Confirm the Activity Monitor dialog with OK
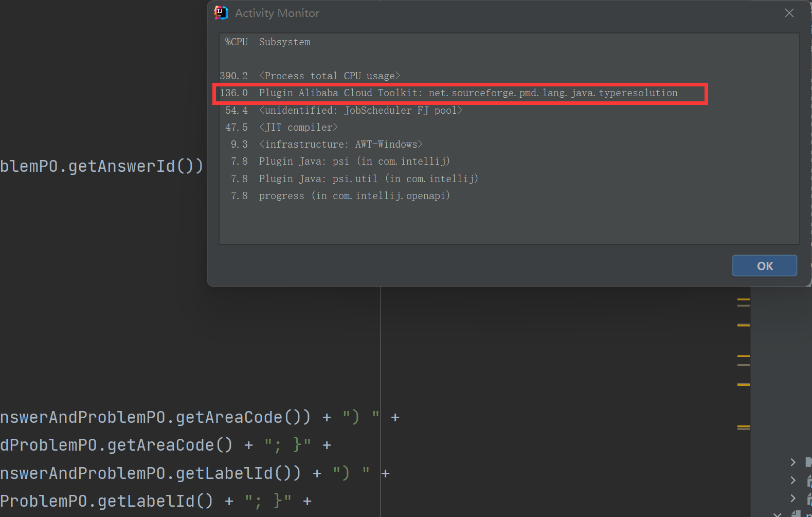 click(765, 266)
